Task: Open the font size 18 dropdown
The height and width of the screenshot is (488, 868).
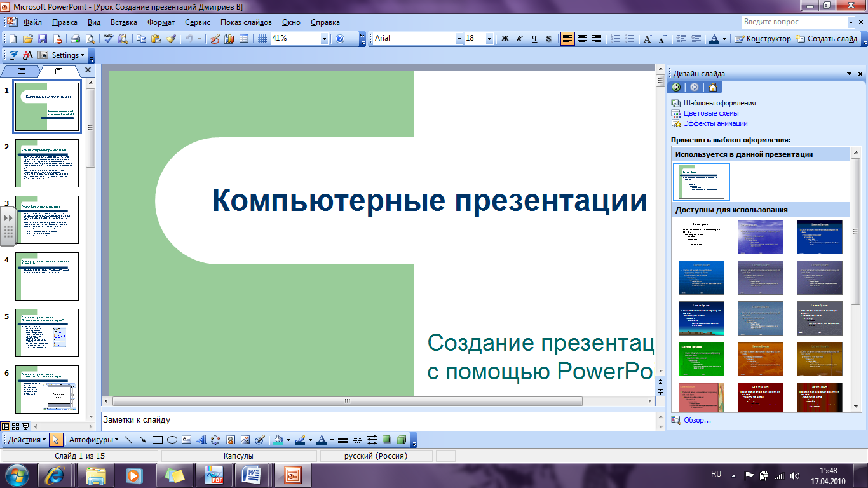Action: pos(489,39)
